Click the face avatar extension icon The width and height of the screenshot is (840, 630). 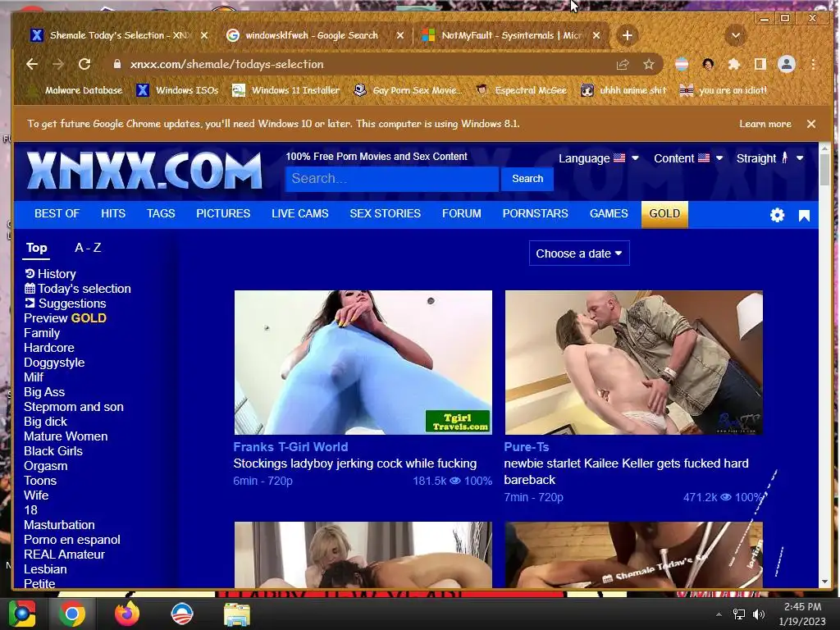pyautogui.click(x=708, y=64)
